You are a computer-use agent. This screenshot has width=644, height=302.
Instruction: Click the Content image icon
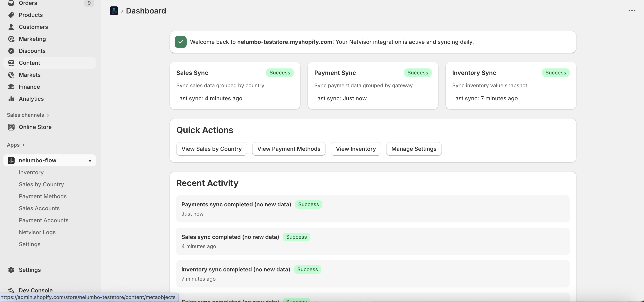(x=12, y=63)
